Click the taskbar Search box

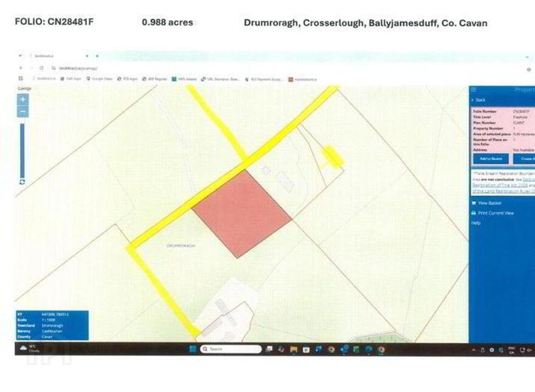point(231,349)
